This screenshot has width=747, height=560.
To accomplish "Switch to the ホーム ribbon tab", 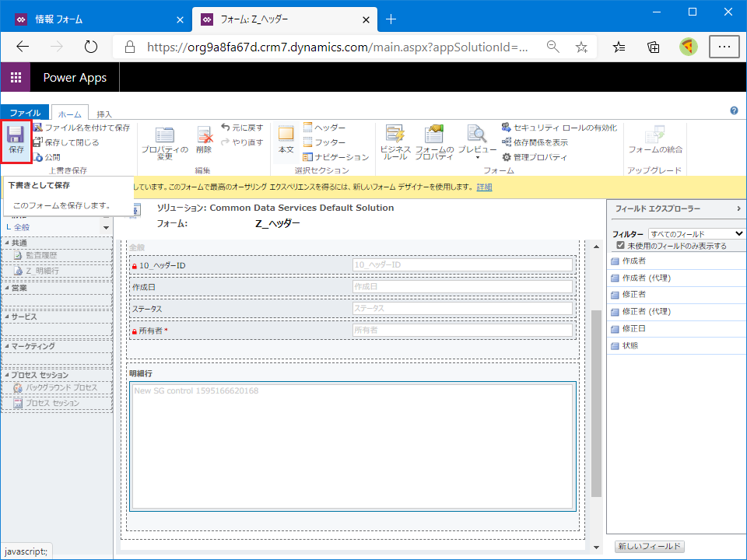I will [x=69, y=113].
